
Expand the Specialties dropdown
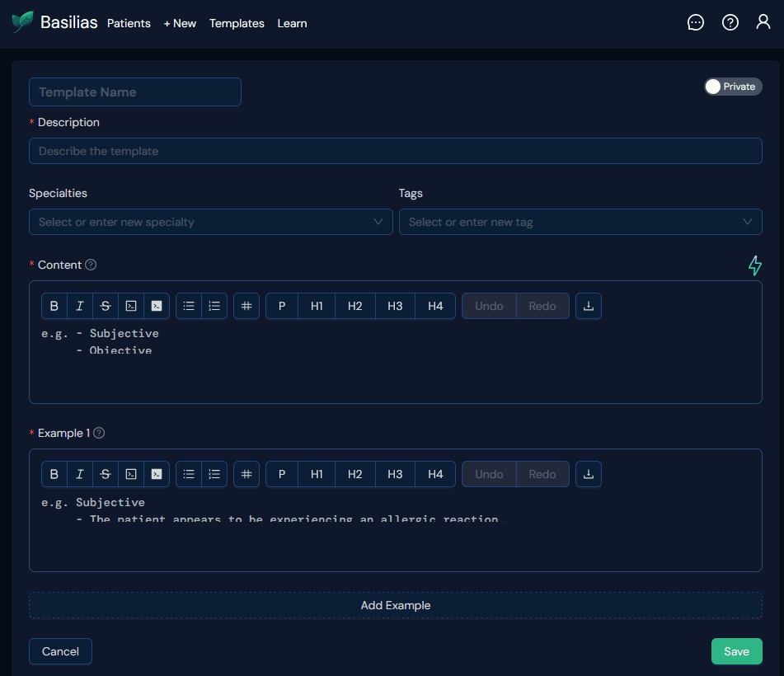point(210,222)
